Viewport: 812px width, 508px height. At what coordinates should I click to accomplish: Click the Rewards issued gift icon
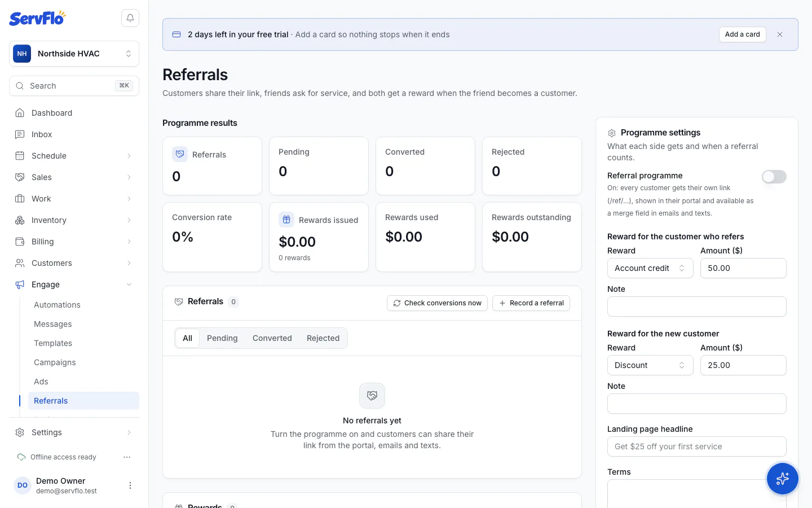coord(286,220)
